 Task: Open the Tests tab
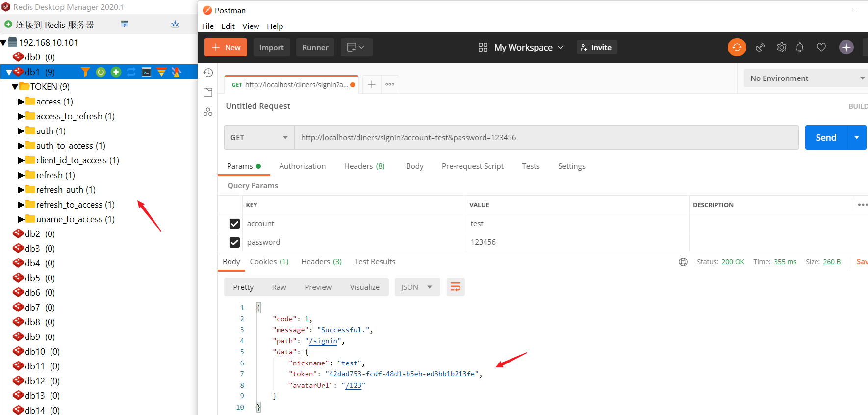[x=531, y=166]
